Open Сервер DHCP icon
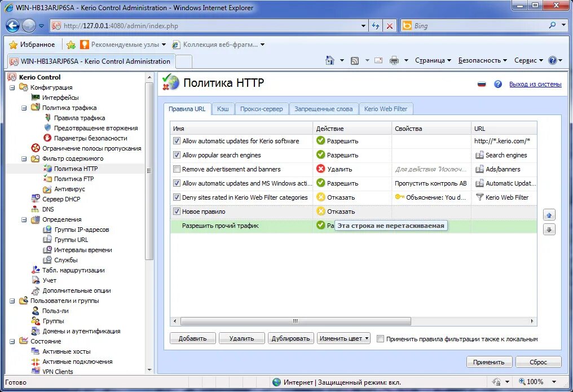The height and width of the screenshot is (392, 573). (x=36, y=199)
